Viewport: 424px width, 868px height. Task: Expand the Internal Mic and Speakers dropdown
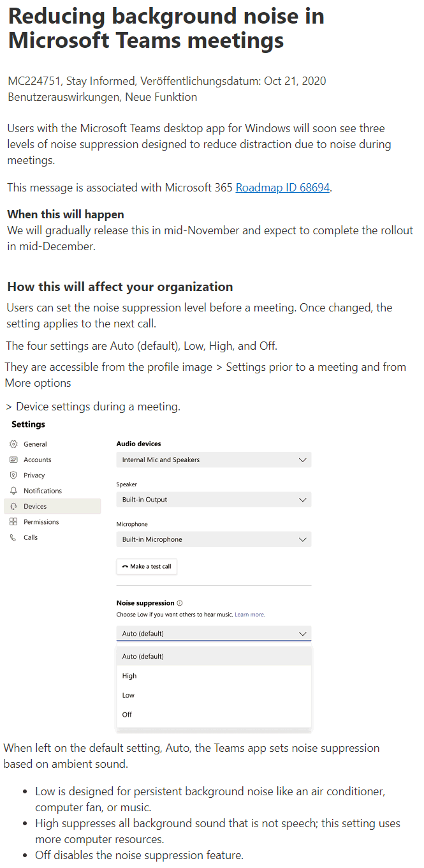tap(214, 460)
